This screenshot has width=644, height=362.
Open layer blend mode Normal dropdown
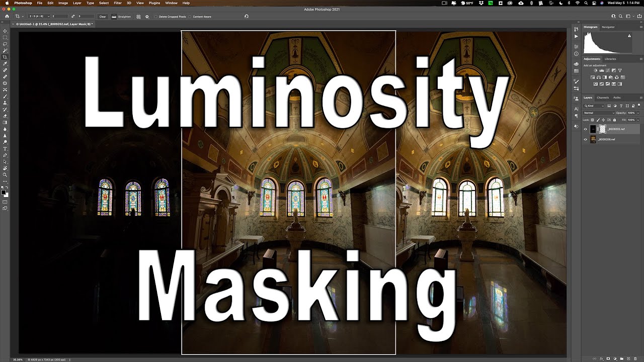(x=599, y=113)
